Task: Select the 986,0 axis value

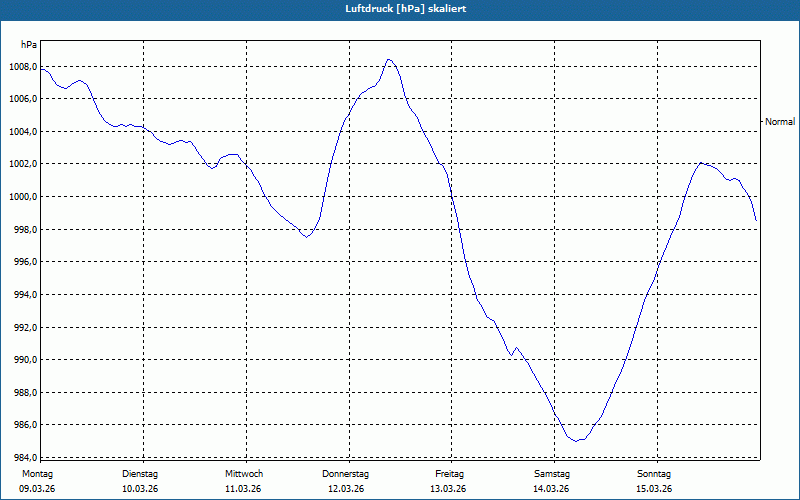Action: (25, 425)
